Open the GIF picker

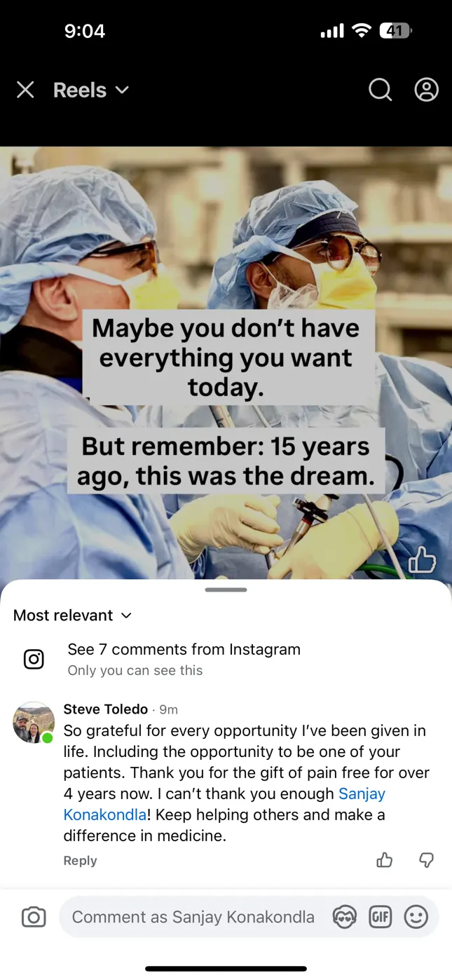(x=380, y=917)
